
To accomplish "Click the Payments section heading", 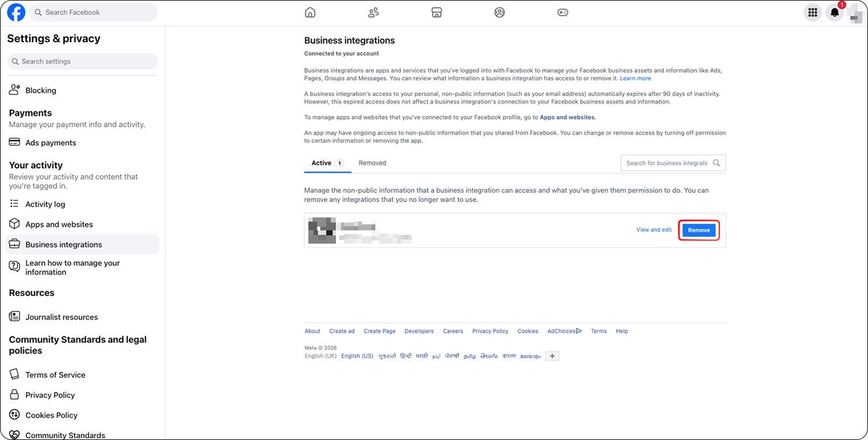I will pyautogui.click(x=31, y=113).
